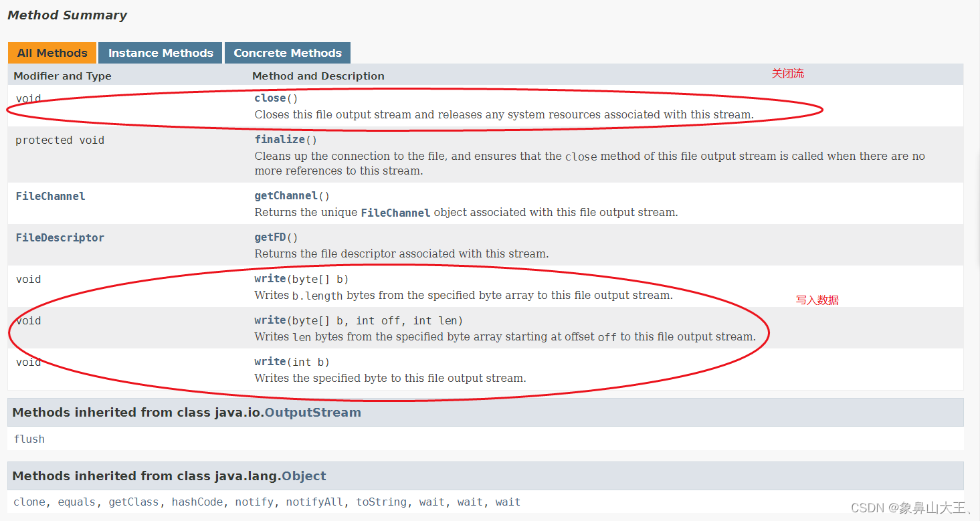The width and height of the screenshot is (980, 521).
Task: Switch to the All Methods tab
Action: pyautogui.click(x=52, y=52)
